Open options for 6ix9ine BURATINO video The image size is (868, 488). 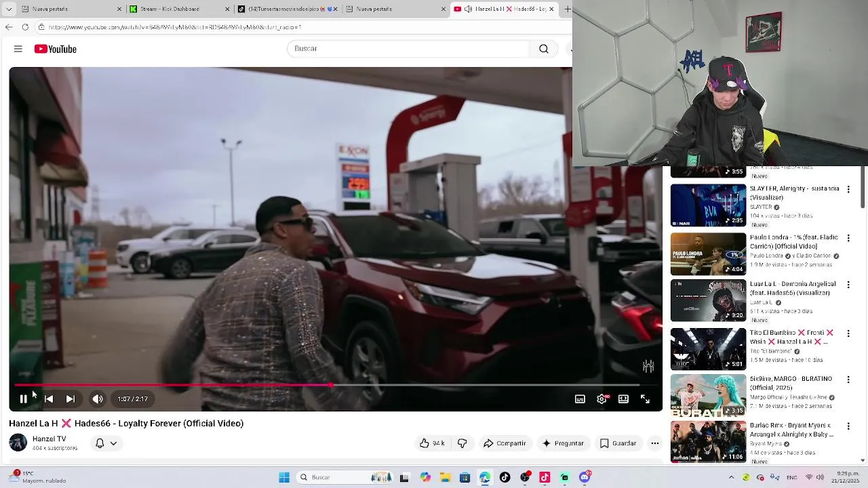[848, 380]
